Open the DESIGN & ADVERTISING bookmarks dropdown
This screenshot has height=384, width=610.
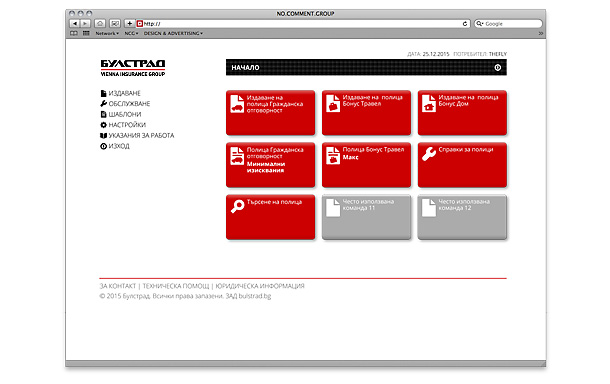[x=173, y=33]
